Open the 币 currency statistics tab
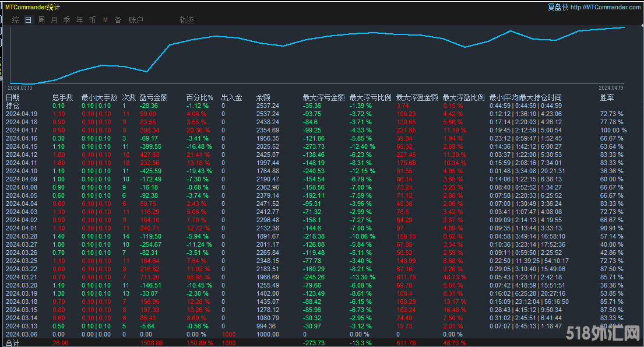This screenshot has height=347, width=644. click(92, 20)
